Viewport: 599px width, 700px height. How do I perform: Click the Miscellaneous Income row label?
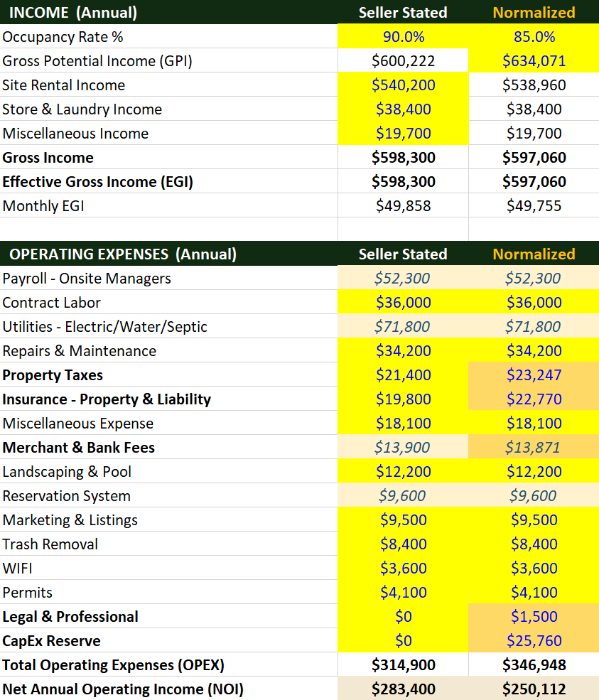tap(75, 133)
